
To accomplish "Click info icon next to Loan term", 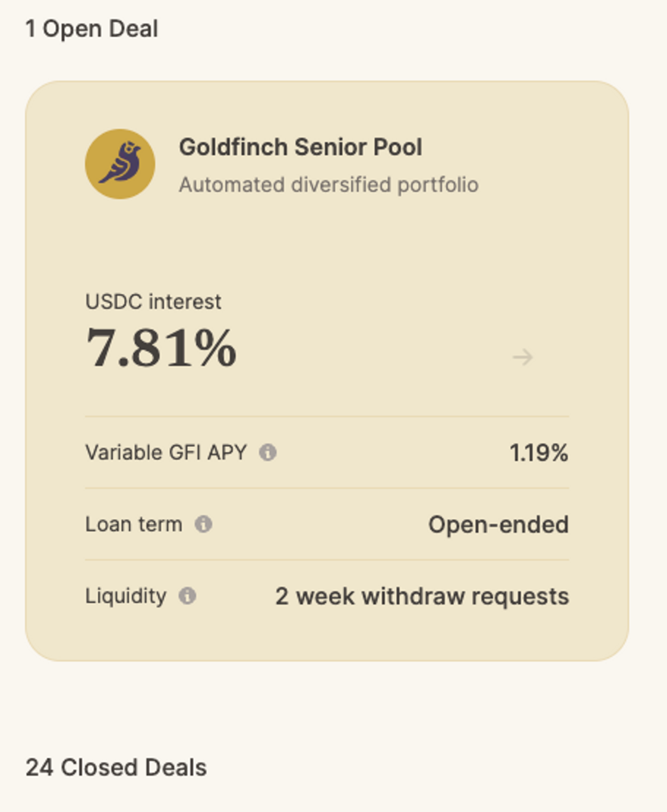I will [x=203, y=524].
